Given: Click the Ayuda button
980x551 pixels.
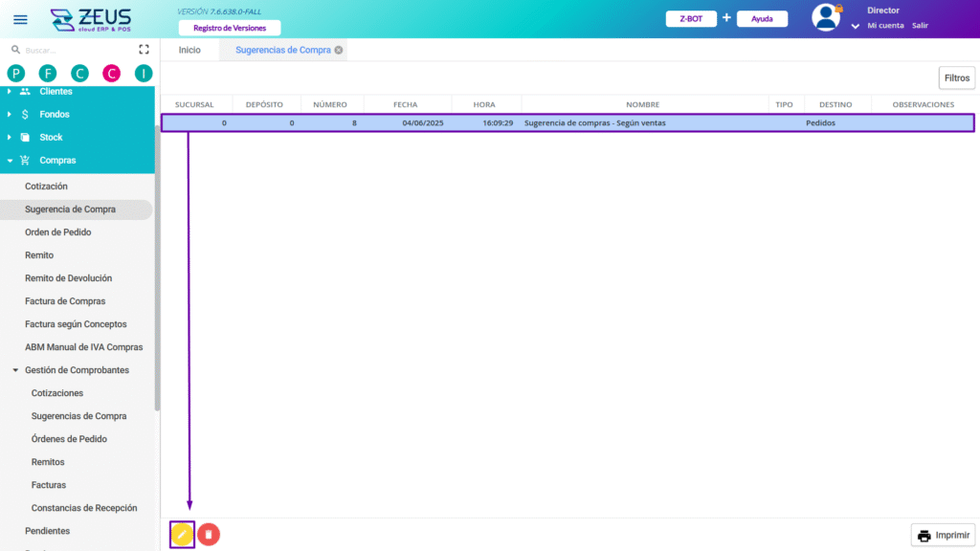Looking at the screenshot, I should pyautogui.click(x=762, y=19).
